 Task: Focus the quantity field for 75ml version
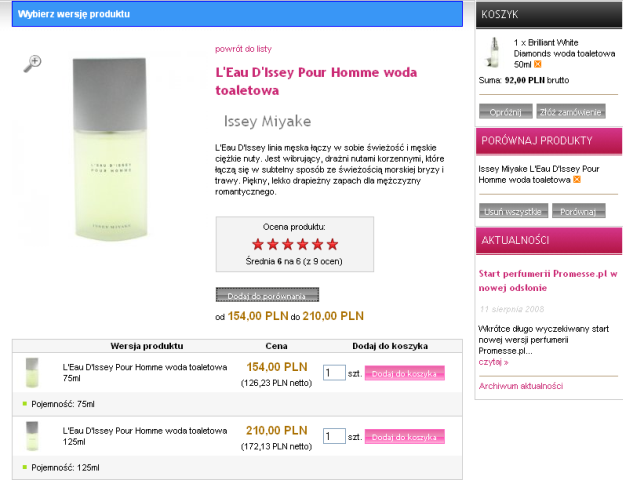click(334, 373)
